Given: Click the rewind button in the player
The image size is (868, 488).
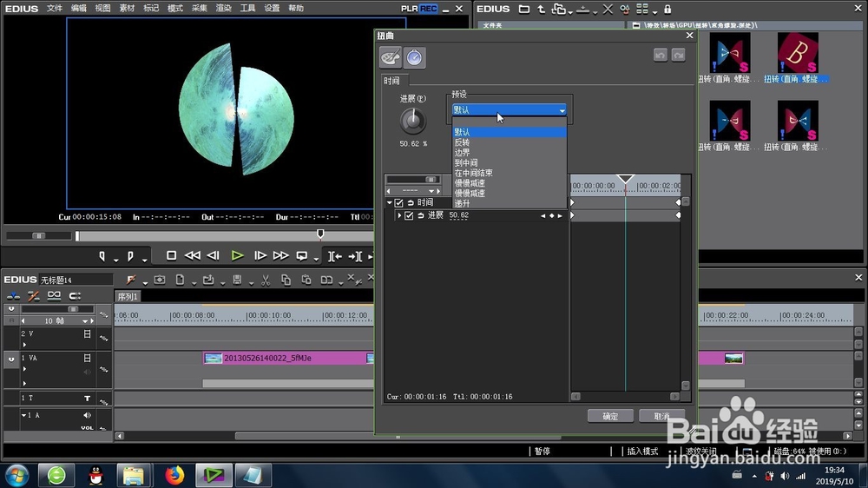Looking at the screenshot, I should click(x=192, y=255).
